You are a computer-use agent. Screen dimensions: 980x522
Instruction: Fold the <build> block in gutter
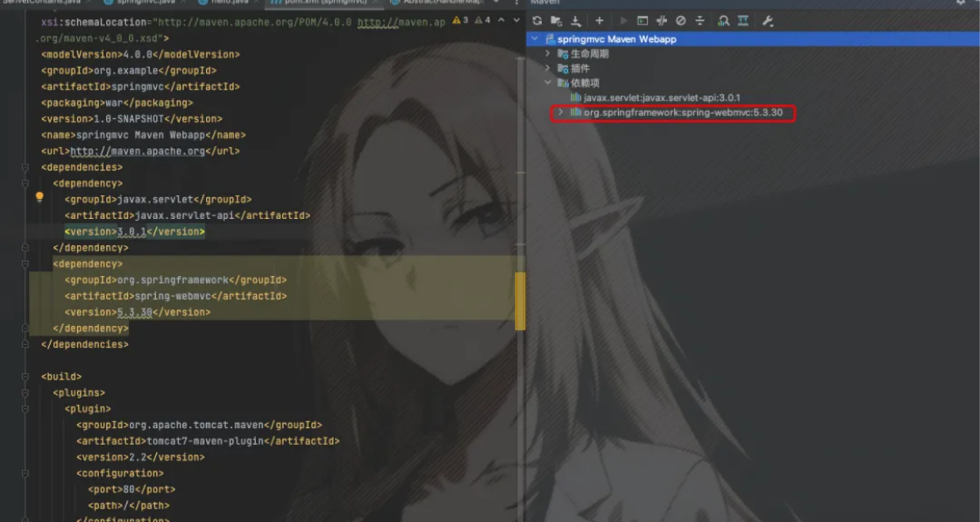pyautogui.click(x=25, y=377)
